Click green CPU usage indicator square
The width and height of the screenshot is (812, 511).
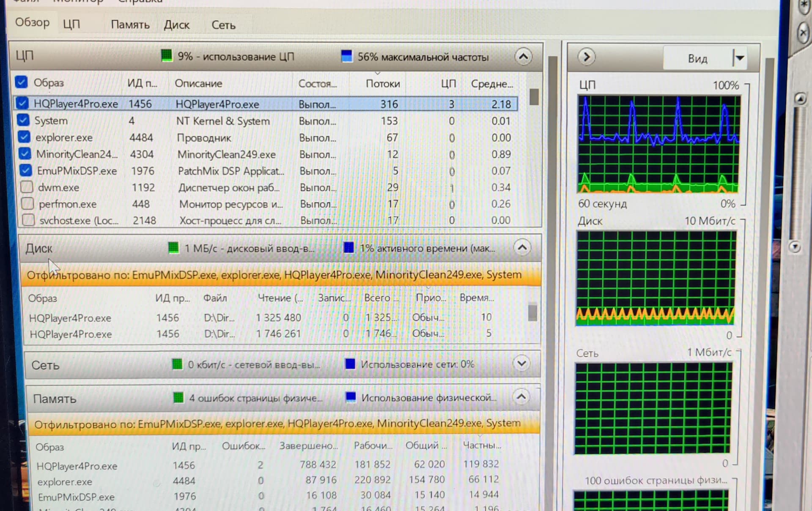tap(167, 55)
